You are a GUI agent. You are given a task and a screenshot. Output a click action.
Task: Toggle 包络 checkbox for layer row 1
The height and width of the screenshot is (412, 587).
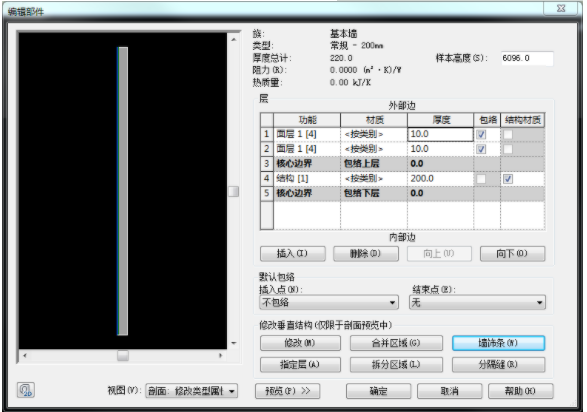(481, 134)
